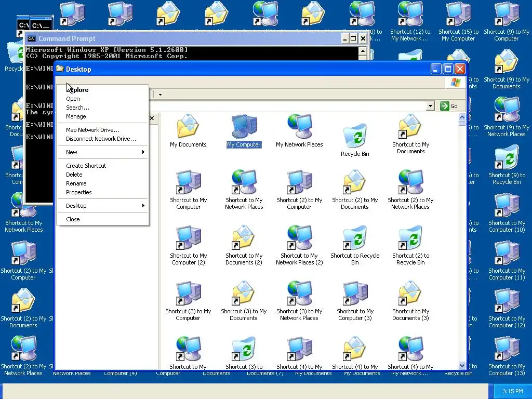Click scroll up arrow in Desktop window
The width and height of the screenshot is (532, 399).
pos(462,117)
